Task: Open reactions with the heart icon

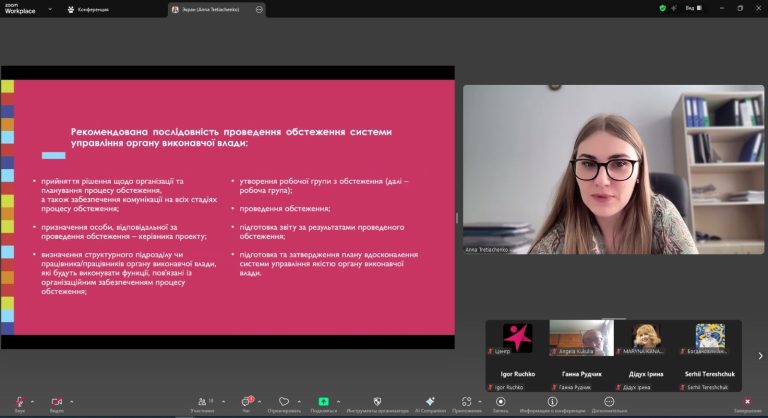Action: click(284, 402)
